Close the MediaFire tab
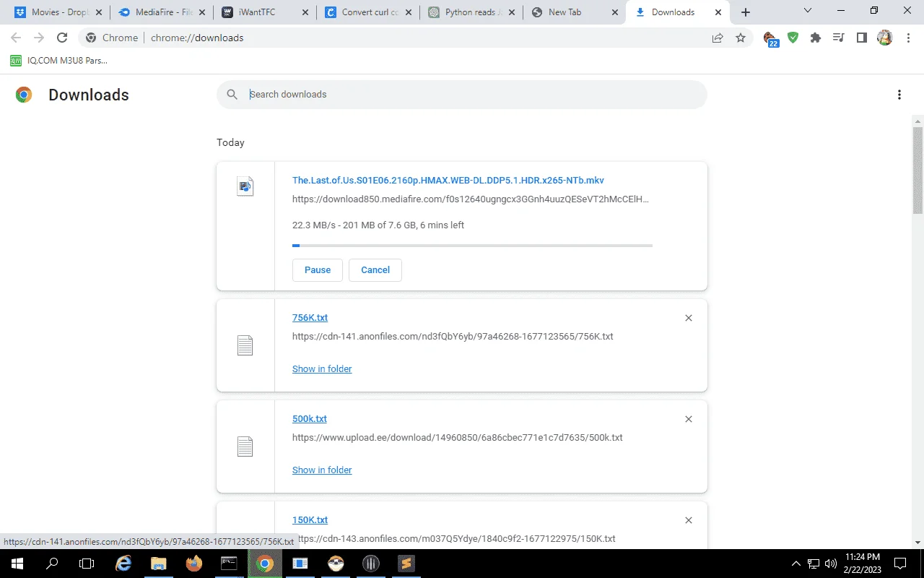The image size is (924, 578). (202, 12)
